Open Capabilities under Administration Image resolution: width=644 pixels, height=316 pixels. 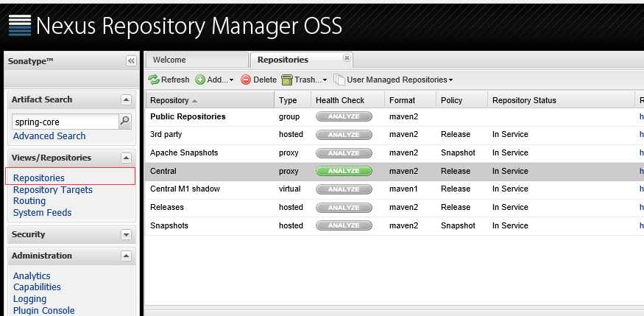click(x=37, y=287)
